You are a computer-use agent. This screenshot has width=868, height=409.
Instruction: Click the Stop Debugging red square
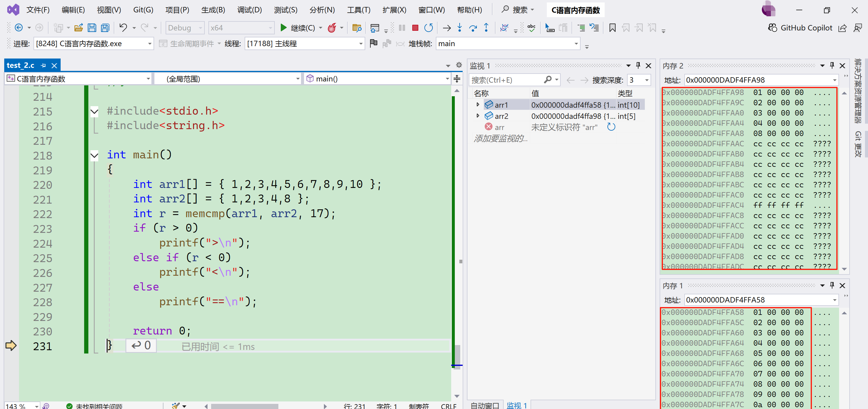(415, 28)
